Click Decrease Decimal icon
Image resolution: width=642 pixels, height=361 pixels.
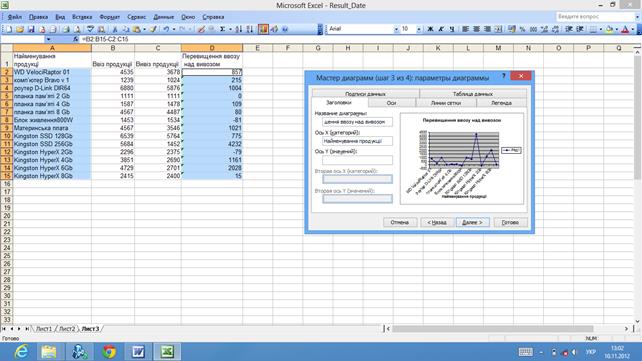point(555,29)
